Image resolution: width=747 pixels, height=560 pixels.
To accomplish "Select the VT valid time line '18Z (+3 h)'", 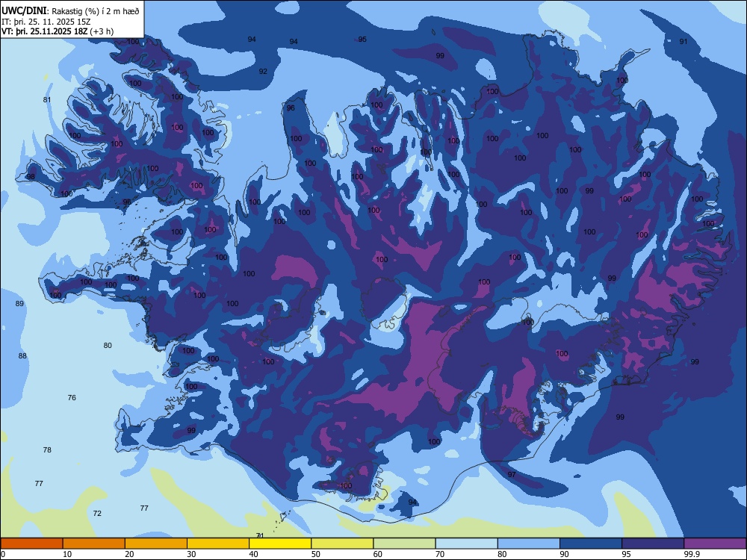I will [x=58, y=31].
